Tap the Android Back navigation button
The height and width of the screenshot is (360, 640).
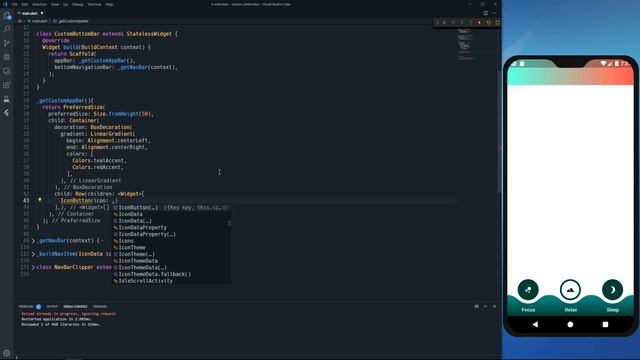click(535, 324)
